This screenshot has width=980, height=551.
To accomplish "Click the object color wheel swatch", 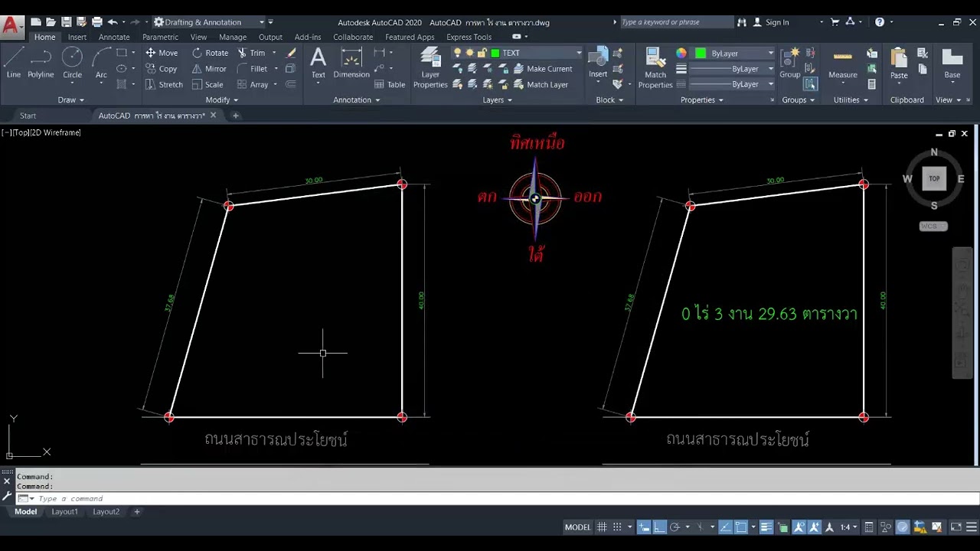I will (681, 53).
